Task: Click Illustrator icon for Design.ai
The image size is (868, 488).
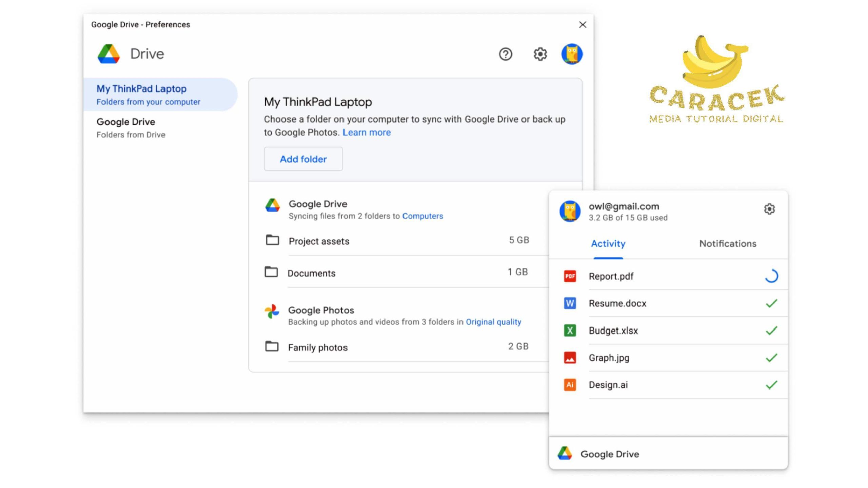Action: tap(570, 385)
